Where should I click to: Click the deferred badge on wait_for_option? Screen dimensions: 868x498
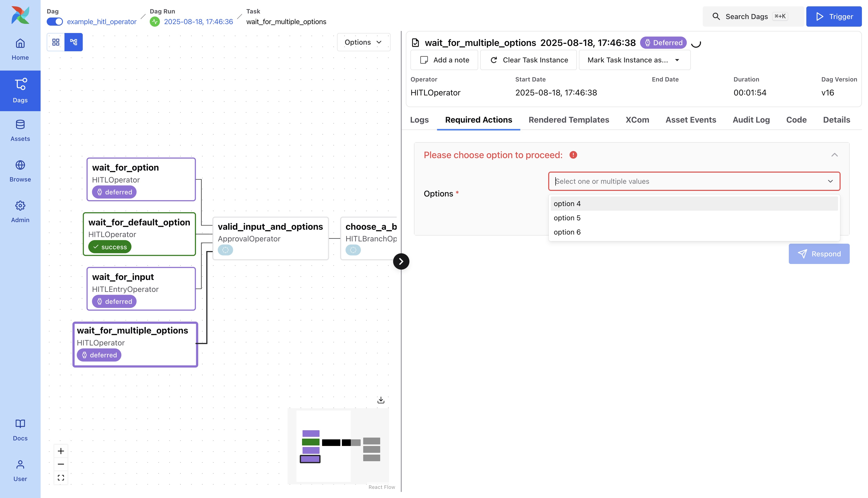tap(114, 192)
